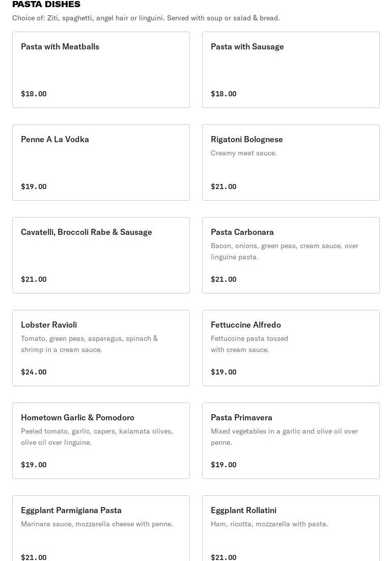Choose Cavatelli, Broccoli Rabe & Sausage
The width and height of the screenshot is (392, 561).
(101, 255)
